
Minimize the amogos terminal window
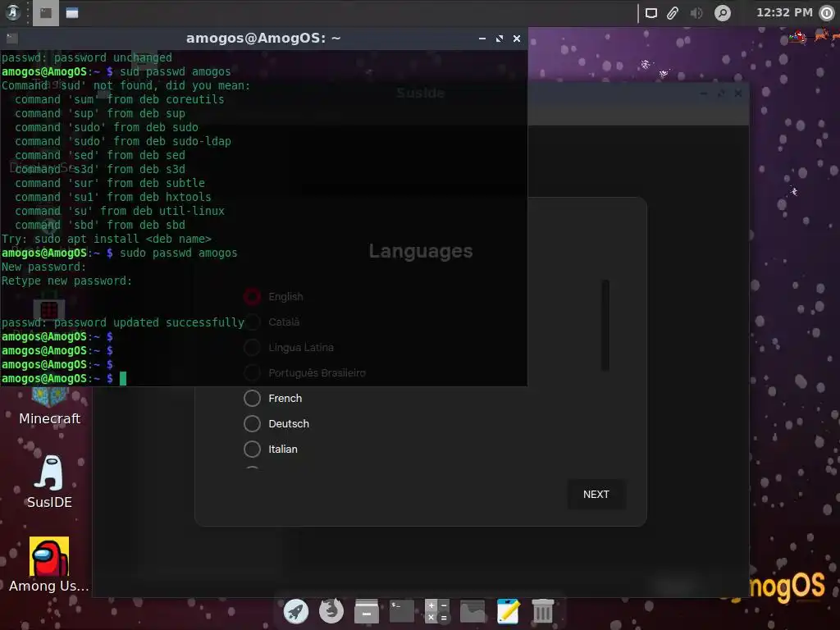click(x=482, y=39)
